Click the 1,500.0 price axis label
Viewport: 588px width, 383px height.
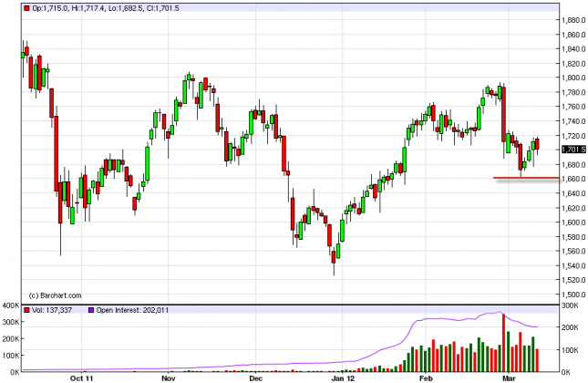[573, 295]
